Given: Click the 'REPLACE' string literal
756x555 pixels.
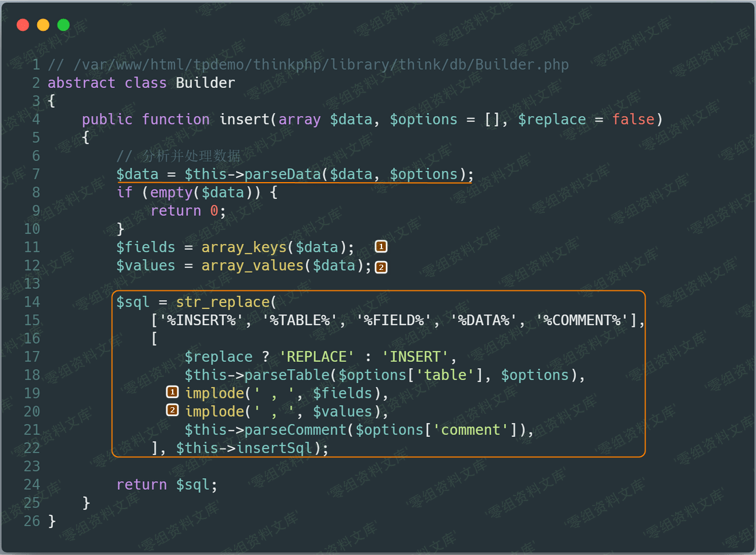Looking at the screenshot, I should tap(317, 357).
